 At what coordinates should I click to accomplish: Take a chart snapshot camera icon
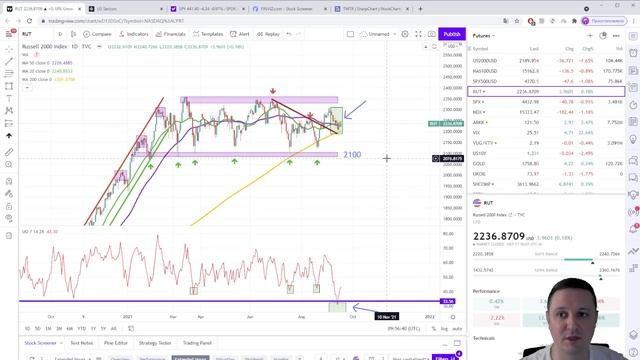click(431, 34)
